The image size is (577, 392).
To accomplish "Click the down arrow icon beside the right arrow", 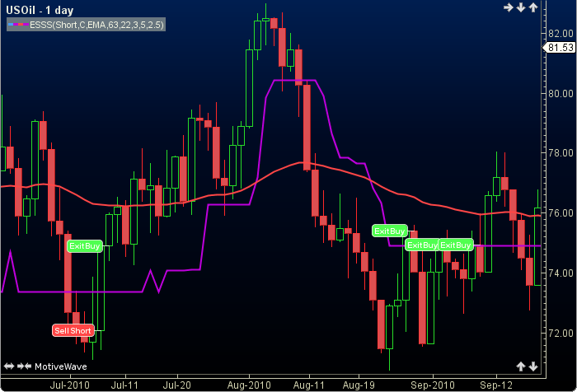I will click(x=521, y=7).
